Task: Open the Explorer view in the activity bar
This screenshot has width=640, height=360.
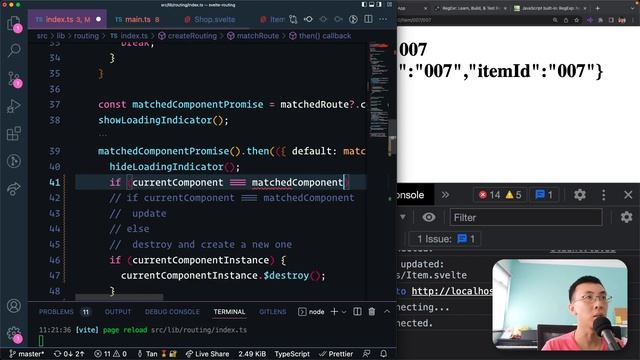Action: click(14, 23)
